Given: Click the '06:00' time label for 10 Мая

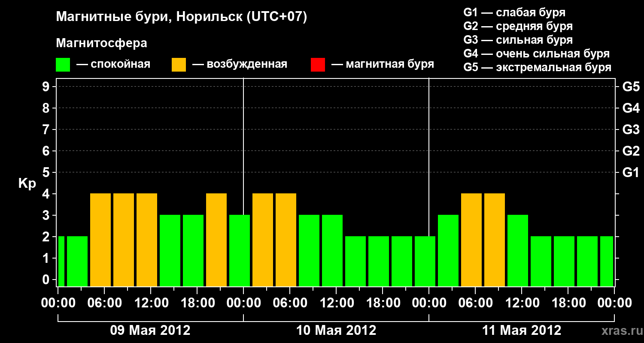Looking at the screenshot, I should click(x=290, y=303).
